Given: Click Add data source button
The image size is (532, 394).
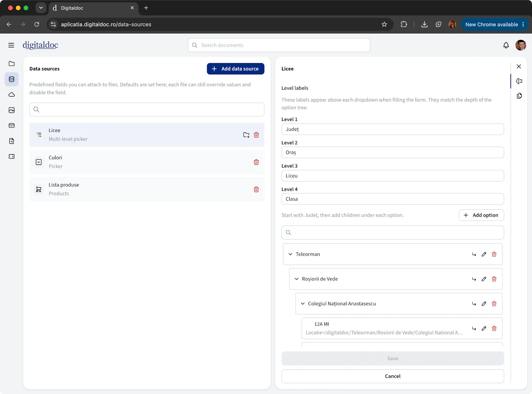Looking at the screenshot, I should click(x=235, y=69).
